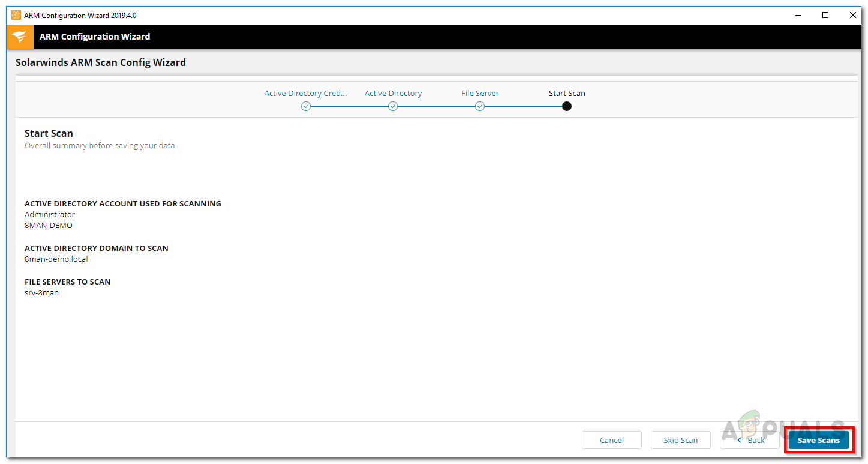The image size is (868, 464).
Task: Maximize the ARM Configuration Wizard window
Action: pyautogui.click(x=825, y=15)
